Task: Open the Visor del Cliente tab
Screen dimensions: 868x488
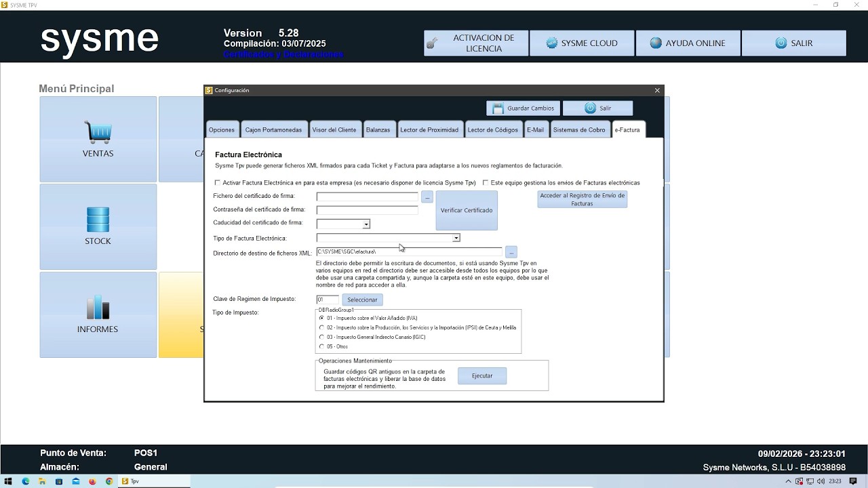Action: pos(334,129)
